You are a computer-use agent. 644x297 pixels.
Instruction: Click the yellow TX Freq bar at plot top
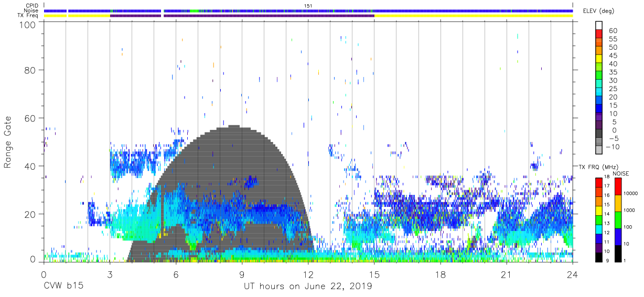[x=474, y=16]
